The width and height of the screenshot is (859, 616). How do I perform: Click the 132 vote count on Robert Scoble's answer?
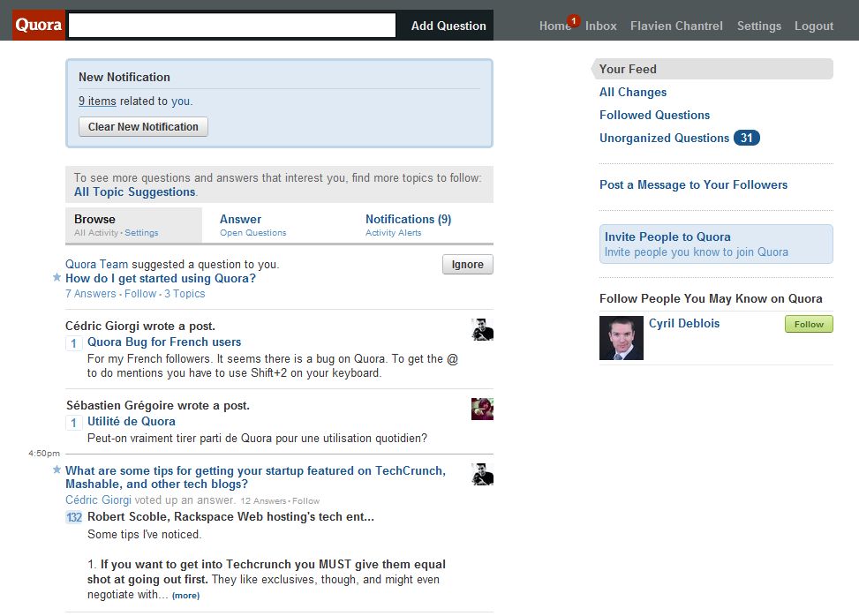74,517
